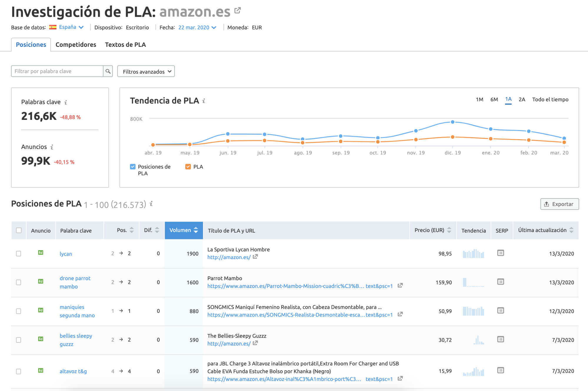Toggle Posiciones de PLA chart series checkbox
Screen dimensions: 588x391
click(x=133, y=167)
